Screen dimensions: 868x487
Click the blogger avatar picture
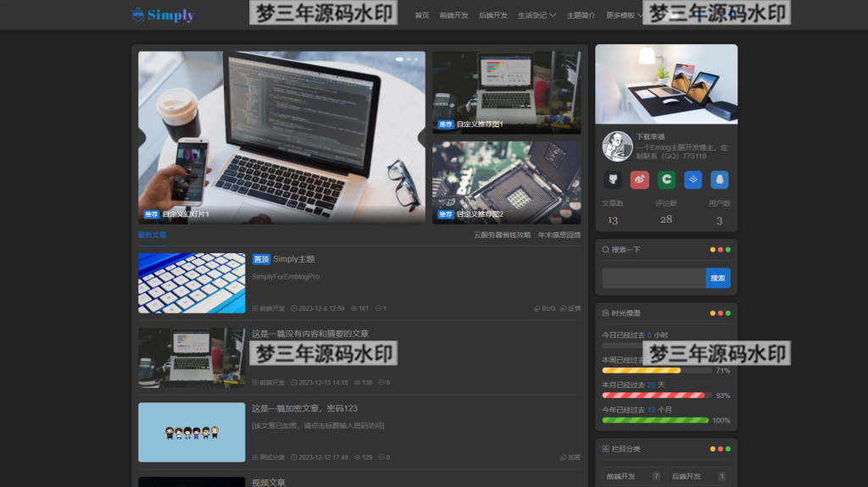(617, 146)
